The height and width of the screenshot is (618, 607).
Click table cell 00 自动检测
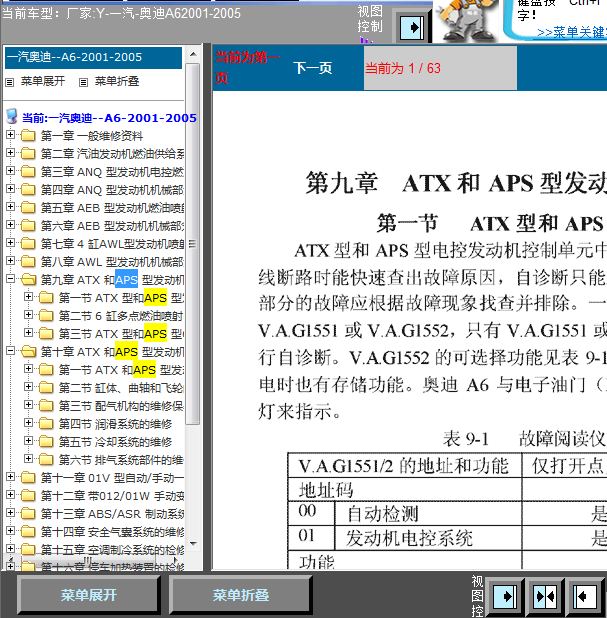(405, 513)
